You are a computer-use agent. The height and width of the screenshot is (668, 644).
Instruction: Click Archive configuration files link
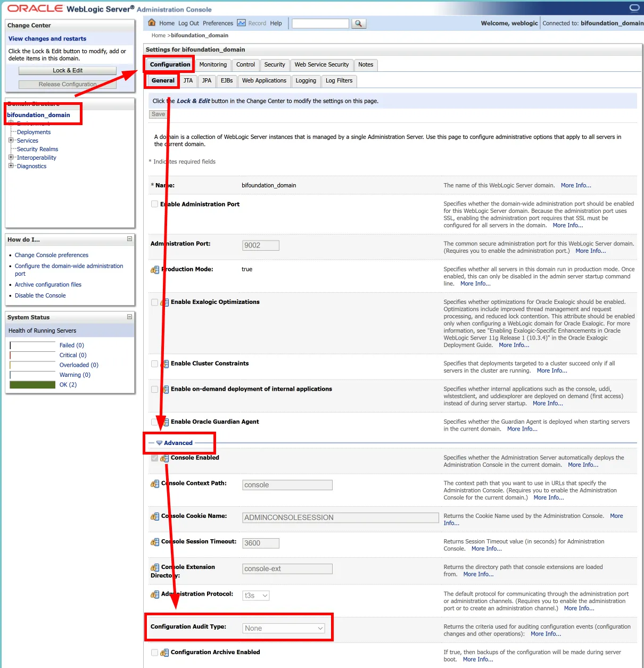pyautogui.click(x=48, y=285)
